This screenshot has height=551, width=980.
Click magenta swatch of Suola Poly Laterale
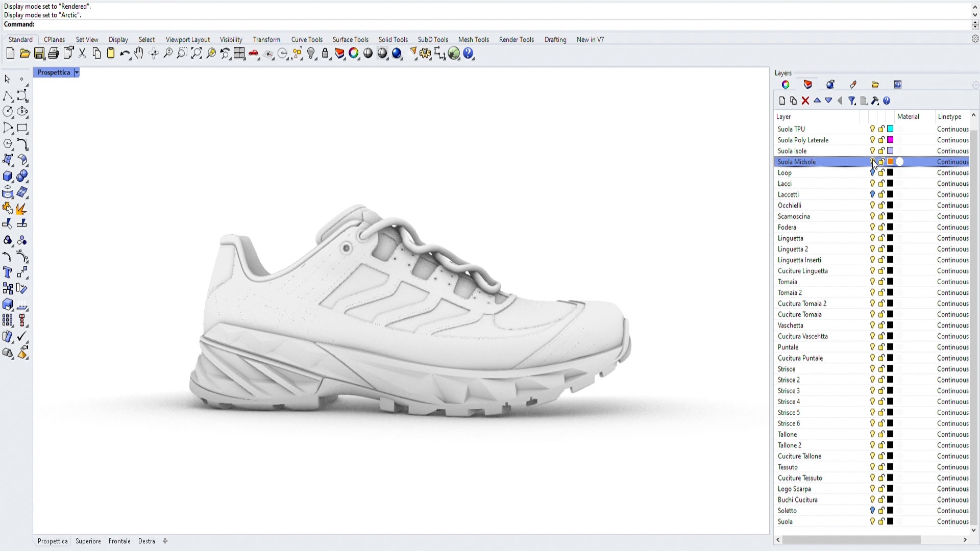(x=890, y=140)
